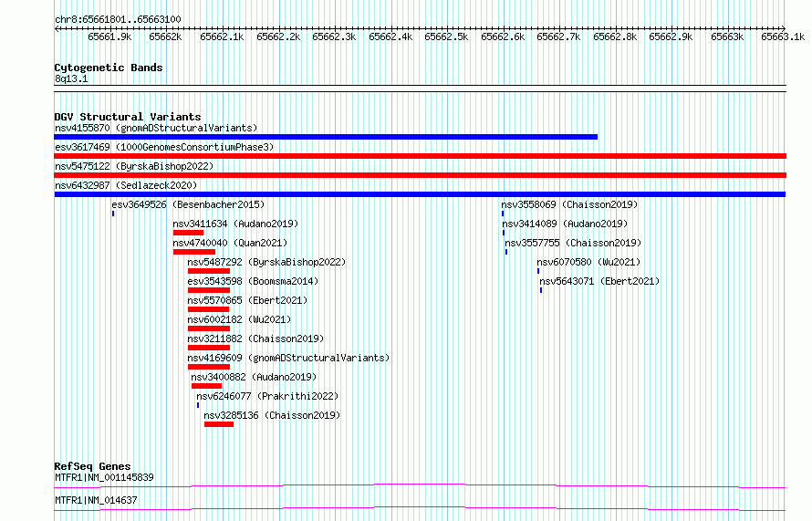Screen dimensions: 812x521
Task: Click the 65661.9k ruler tick label
Action: click(x=109, y=36)
